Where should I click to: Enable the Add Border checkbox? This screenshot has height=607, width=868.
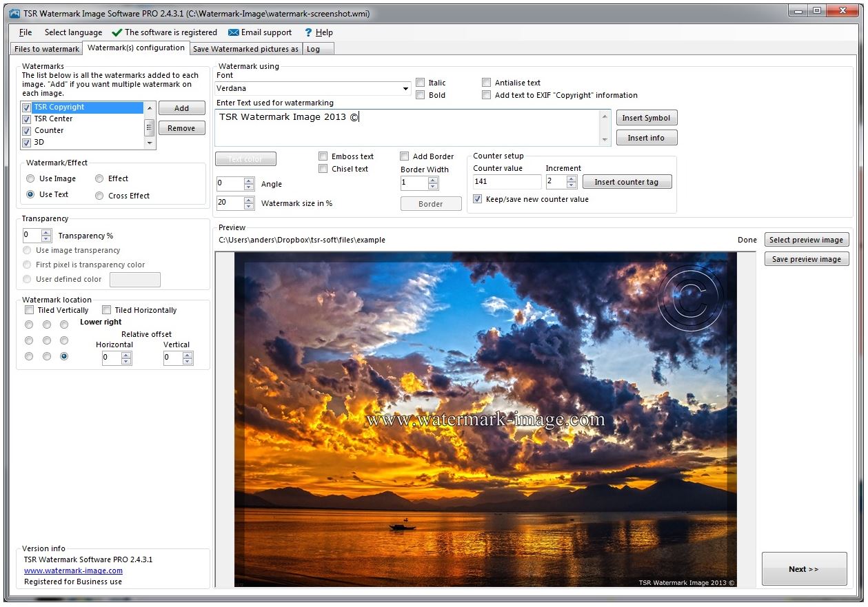tap(405, 156)
